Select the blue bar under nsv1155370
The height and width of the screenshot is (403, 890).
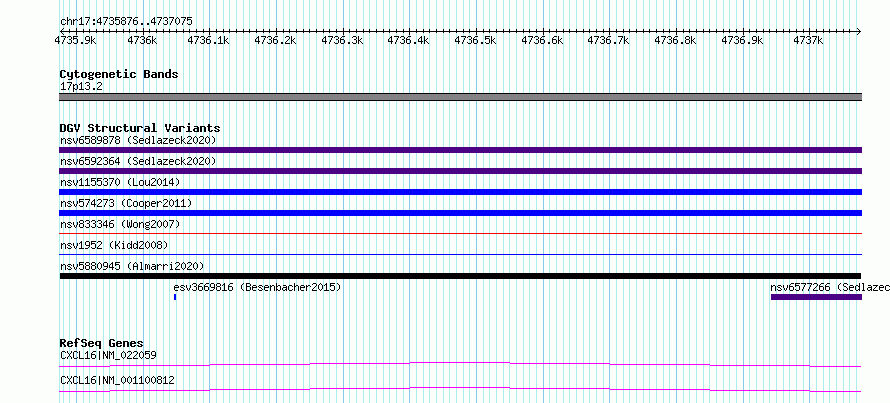460,192
